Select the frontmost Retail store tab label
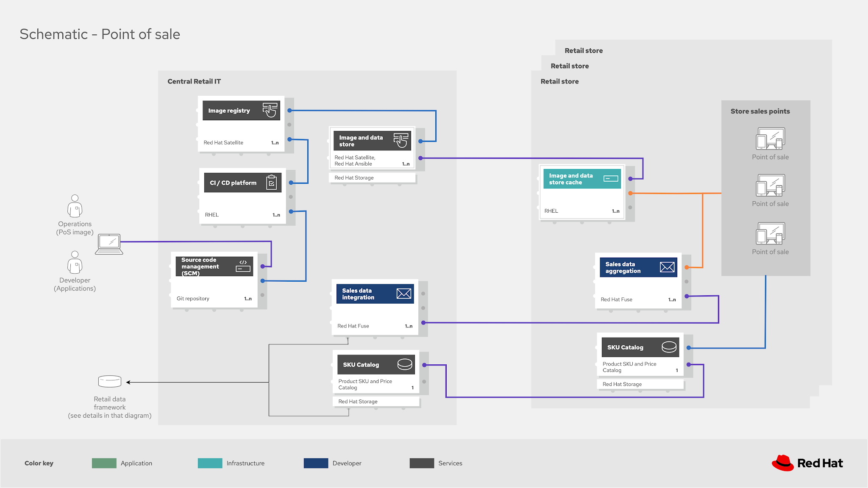The width and height of the screenshot is (868, 488). click(x=559, y=81)
